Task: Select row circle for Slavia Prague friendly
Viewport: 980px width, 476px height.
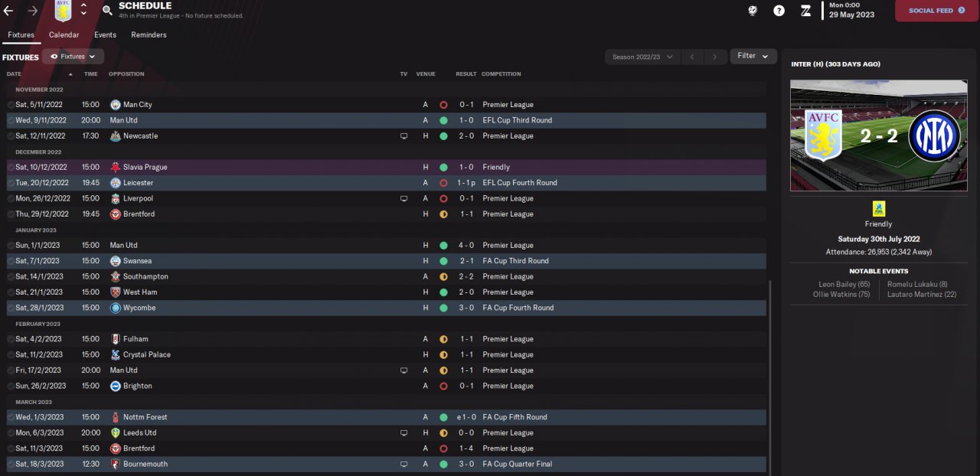Action: coord(11,167)
